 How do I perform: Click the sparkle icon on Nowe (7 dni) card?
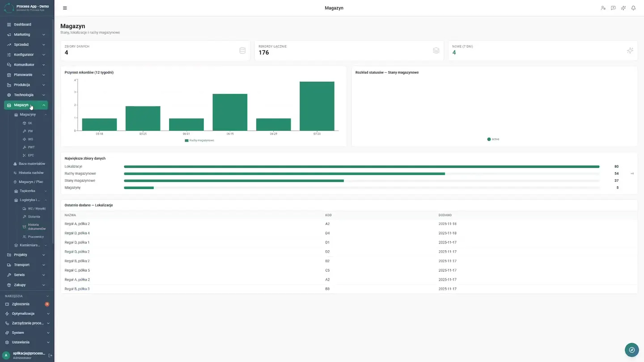[x=630, y=51]
